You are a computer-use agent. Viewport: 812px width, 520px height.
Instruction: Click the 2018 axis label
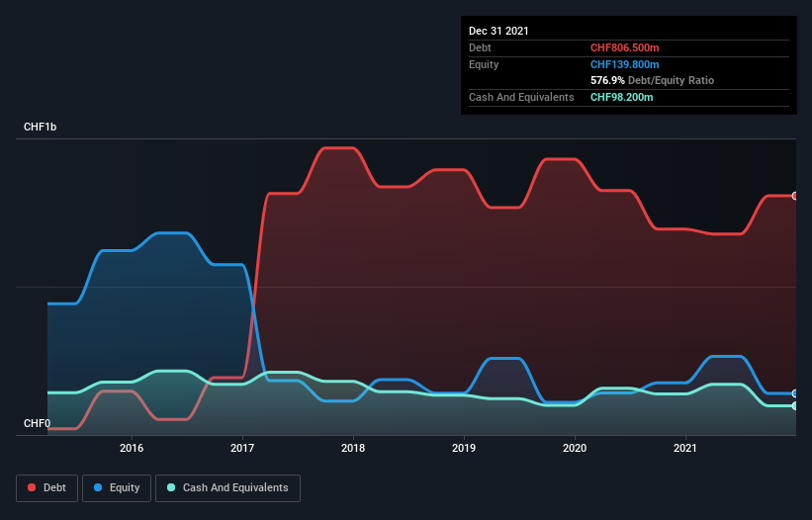[x=353, y=448]
